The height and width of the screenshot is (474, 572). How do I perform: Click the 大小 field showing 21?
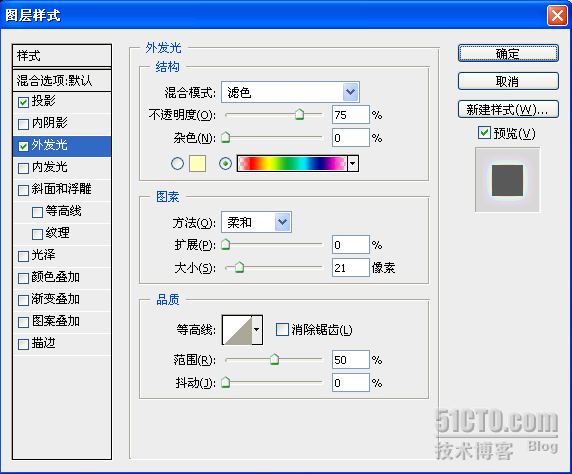(x=351, y=267)
